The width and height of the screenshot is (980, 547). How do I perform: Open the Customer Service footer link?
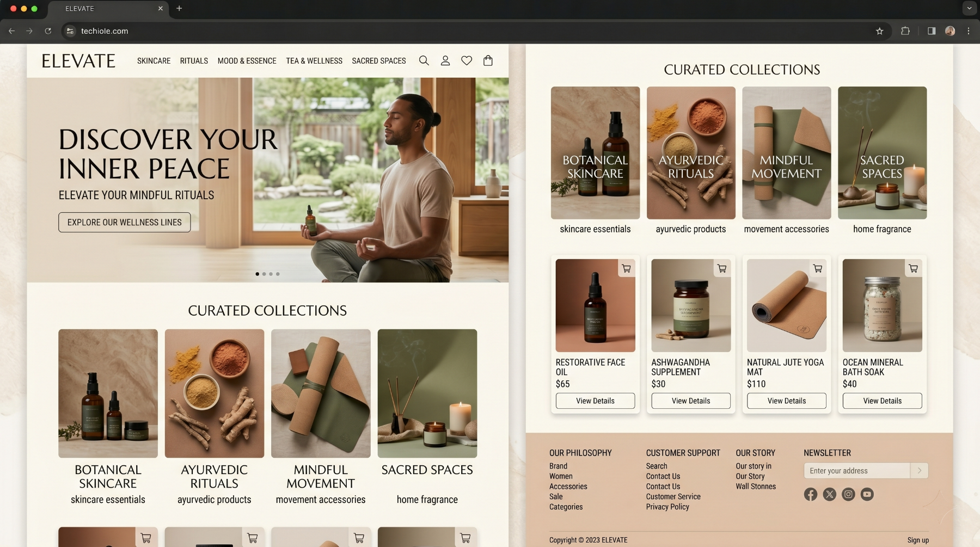click(x=673, y=496)
